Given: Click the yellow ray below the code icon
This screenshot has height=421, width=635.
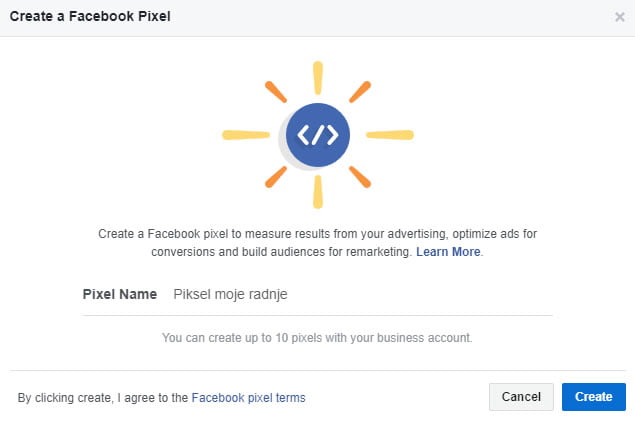Looking at the screenshot, I should click(318, 191).
